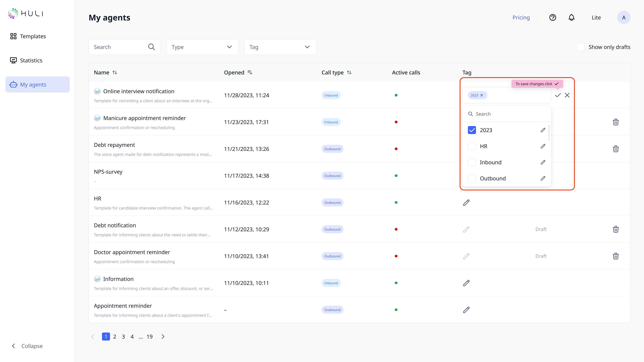This screenshot has height=362, width=644.
Task: Delete the Debt repayment agent
Action: [x=615, y=149]
